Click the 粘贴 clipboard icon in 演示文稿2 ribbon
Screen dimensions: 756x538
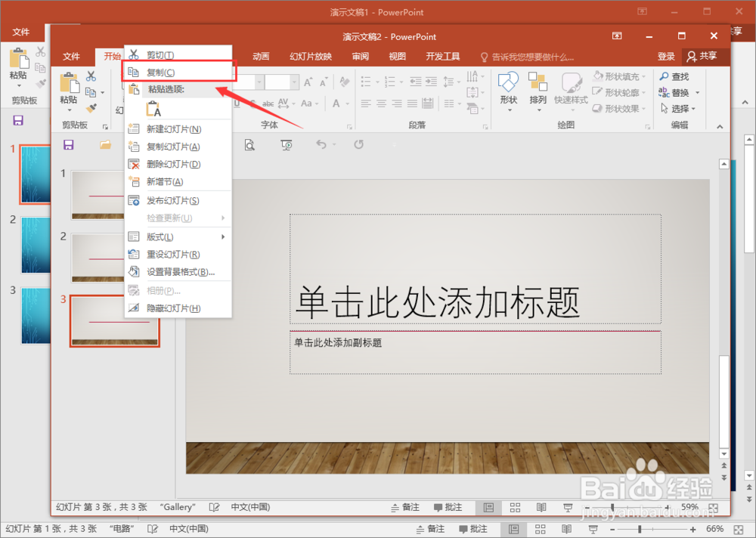coord(69,83)
